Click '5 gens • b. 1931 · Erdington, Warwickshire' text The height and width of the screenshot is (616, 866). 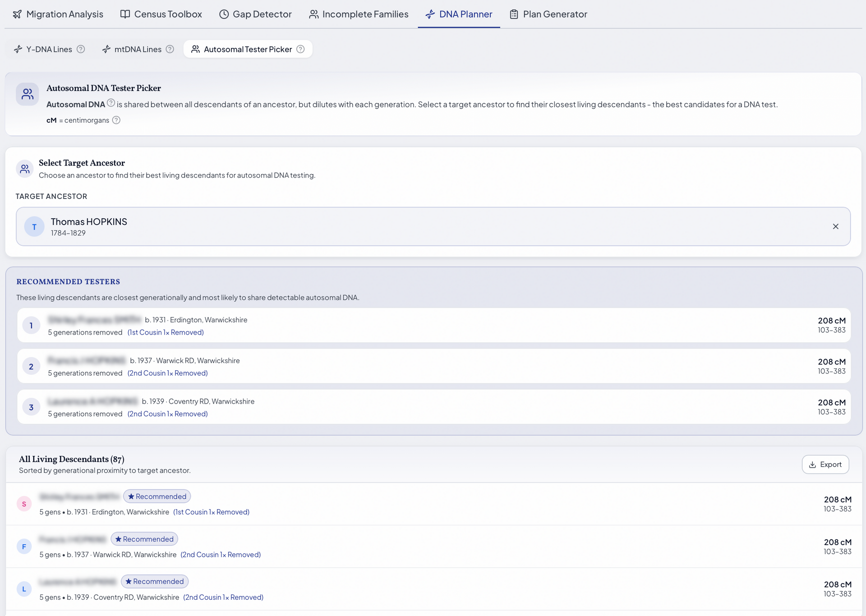point(104,512)
